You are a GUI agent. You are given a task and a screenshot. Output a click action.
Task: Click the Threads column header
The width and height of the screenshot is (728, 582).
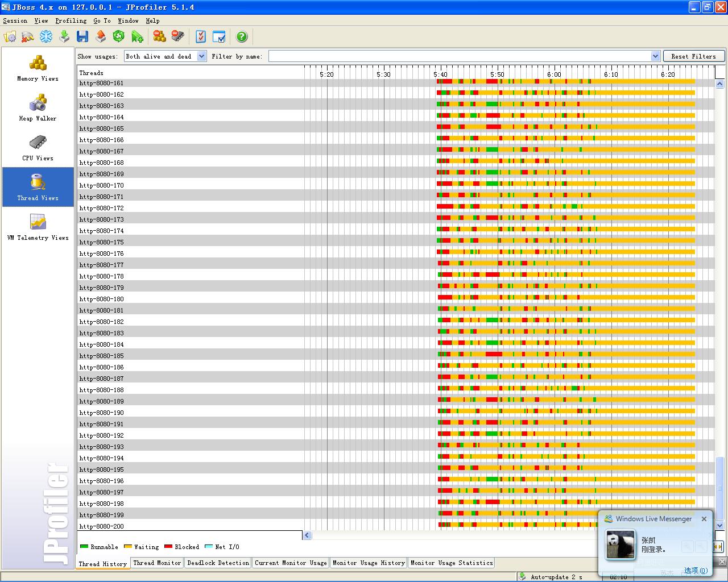click(92, 73)
